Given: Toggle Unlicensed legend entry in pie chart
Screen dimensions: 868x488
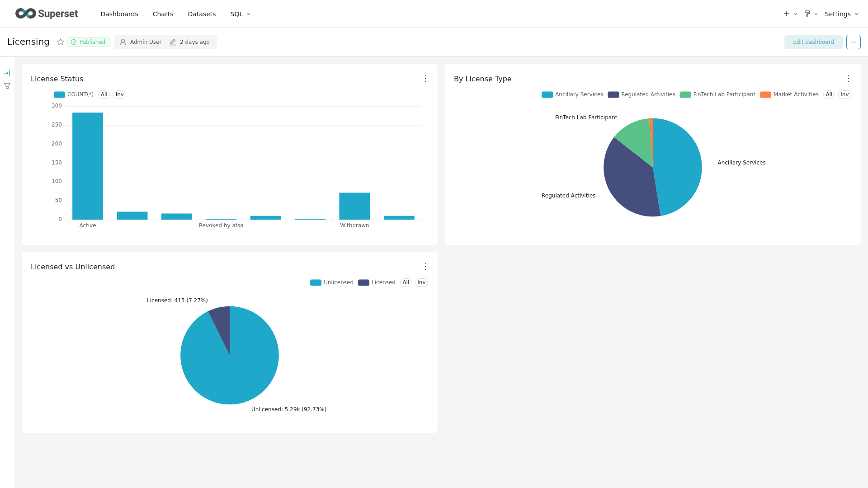Looking at the screenshot, I should point(332,282).
